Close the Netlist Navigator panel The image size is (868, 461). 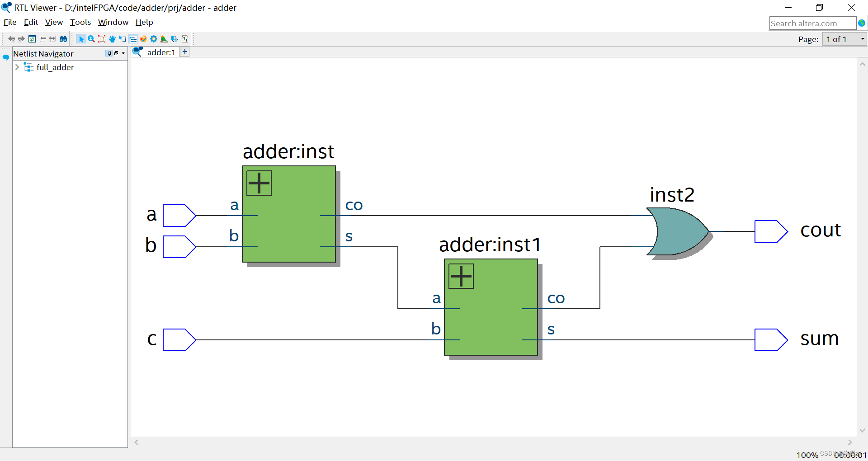pos(123,53)
